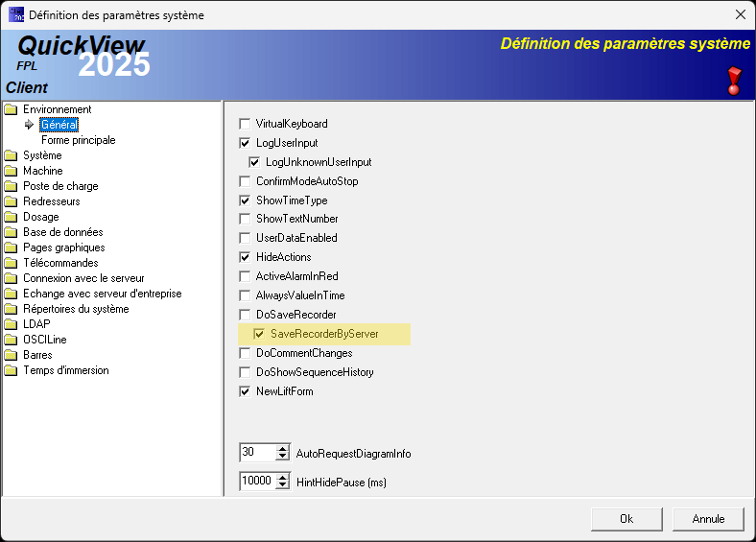Click the QuickView app icon in title bar
The height and width of the screenshot is (542, 756).
click(16, 14)
